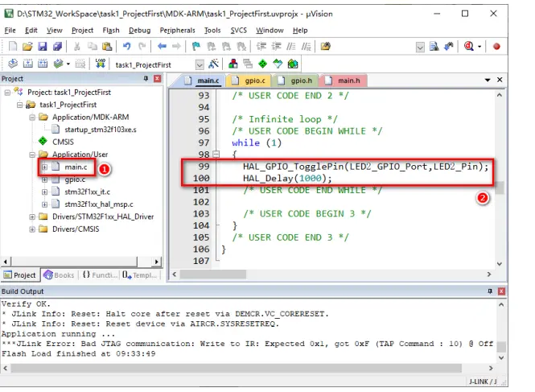The width and height of the screenshot is (535, 392).
Task: Close the Project panel
Action: pyautogui.click(x=158, y=79)
